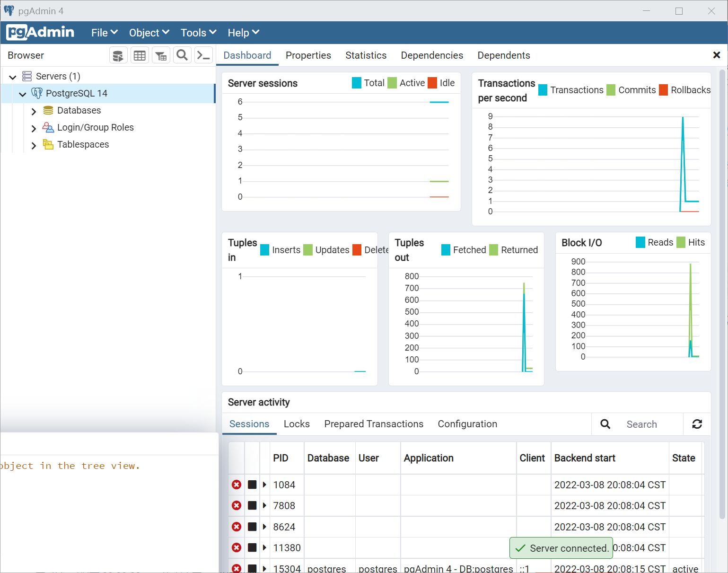The height and width of the screenshot is (573, 728).
Task: Switch to the Dependents tab
Action: coord(503,55)
